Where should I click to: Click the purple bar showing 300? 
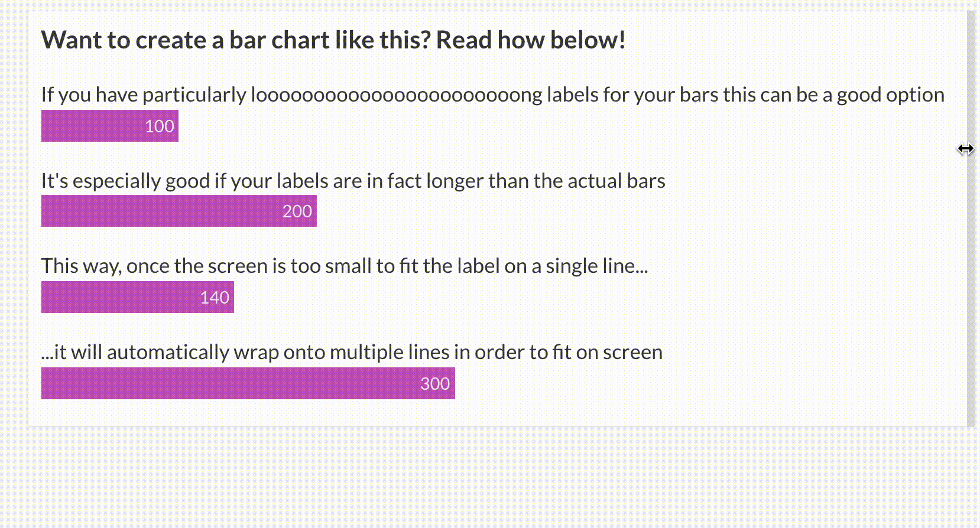pyautogui.click(x=248, y=383)
